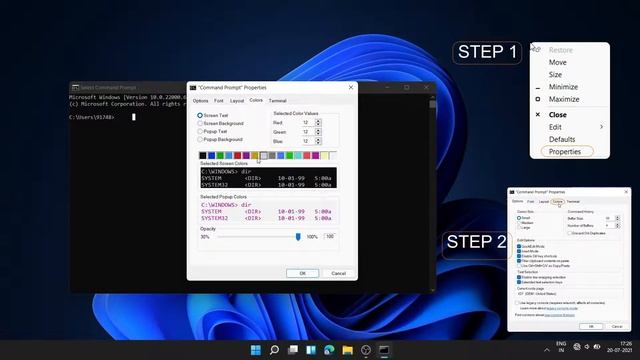640x360 pixels.
Task: Click the battery tray icon
Action: pyautogui.click(x=597, y=347)
